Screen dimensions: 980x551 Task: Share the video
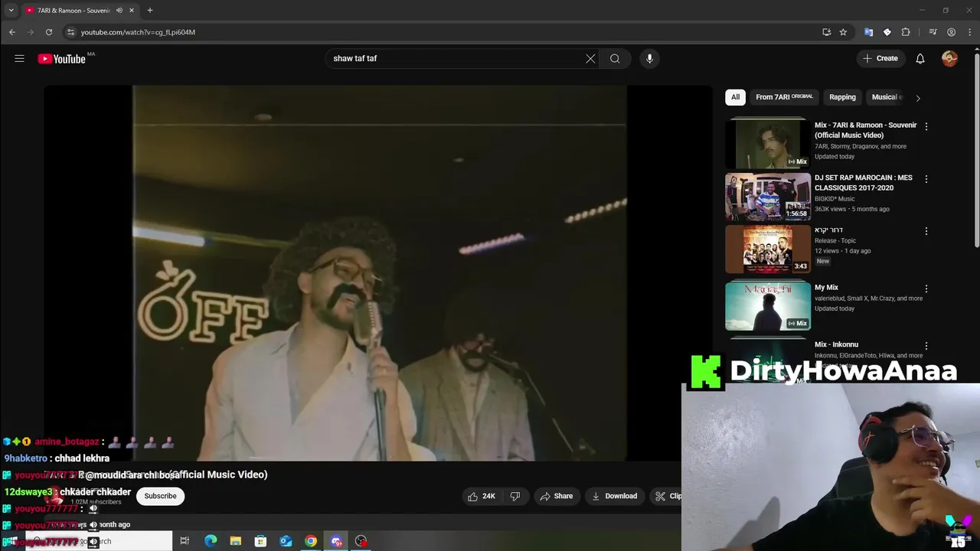click(x=556, y=496)
